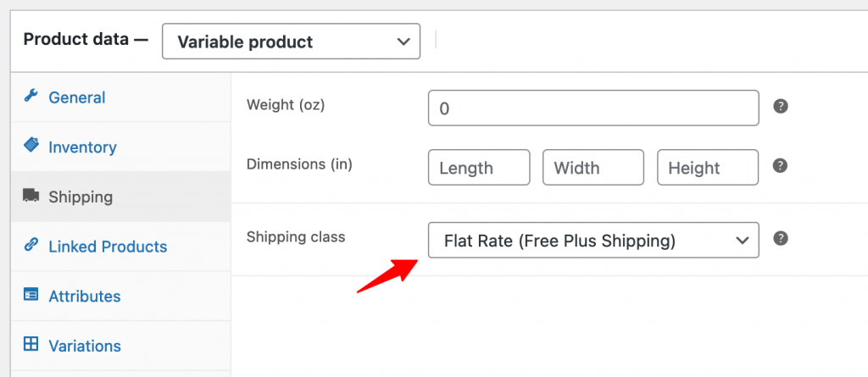Click the help icon next to Shipping class
The image size is (868, 377).
click(x=781, y=239)
